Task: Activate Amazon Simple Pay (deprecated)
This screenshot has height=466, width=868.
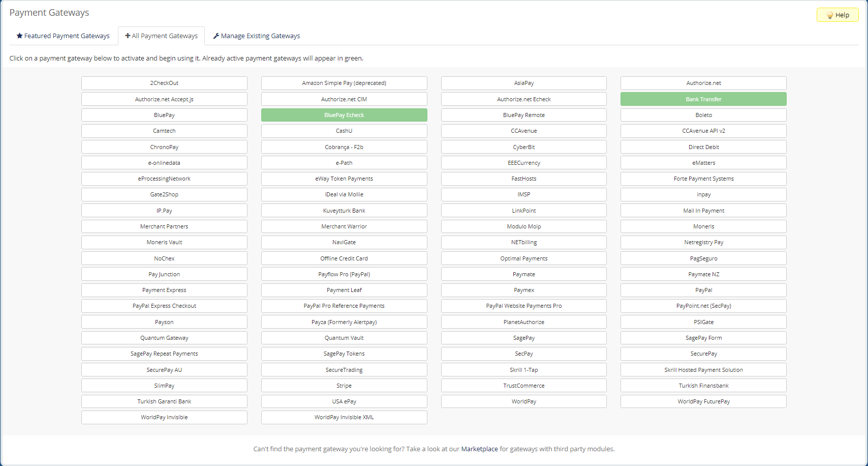Action: pos(344,83)
